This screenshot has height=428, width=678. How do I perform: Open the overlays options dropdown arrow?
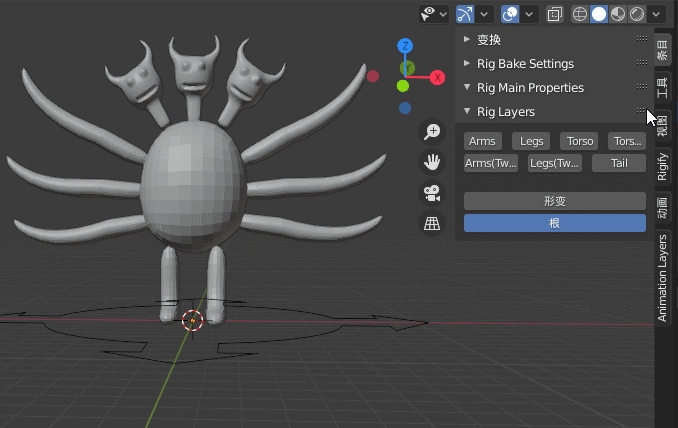click(x=529, y=14)
